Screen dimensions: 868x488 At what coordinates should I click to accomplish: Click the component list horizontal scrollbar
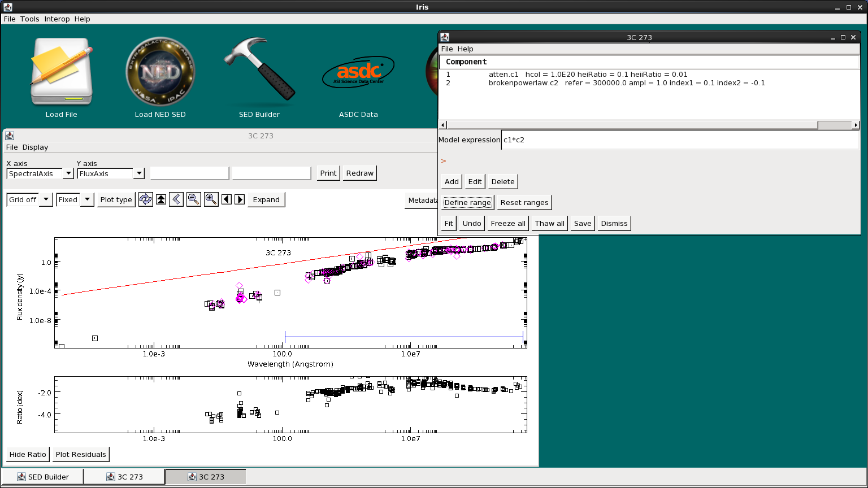click(649, 125)
